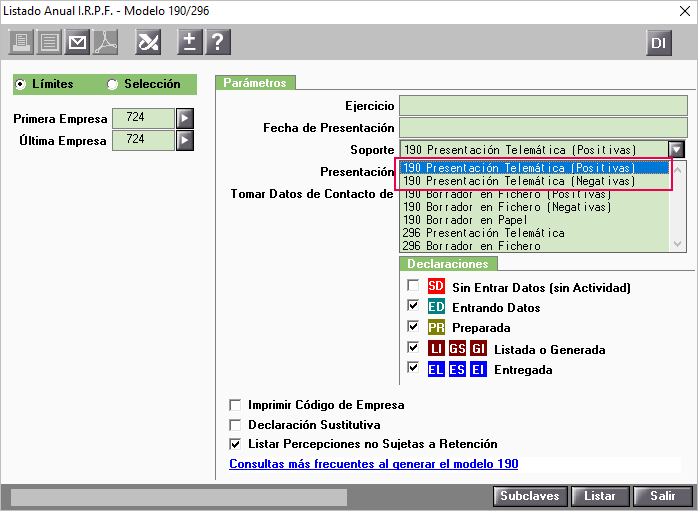Choose 190 Borrador en Fichero (Negativas)
This screenshot has width=698, height=511.
(x=534, y=207)
